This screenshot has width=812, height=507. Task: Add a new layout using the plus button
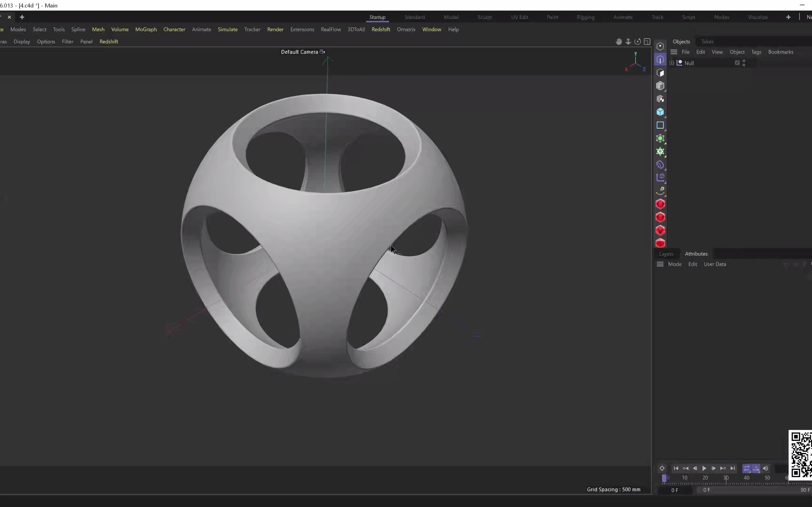[x=788, y=17]
